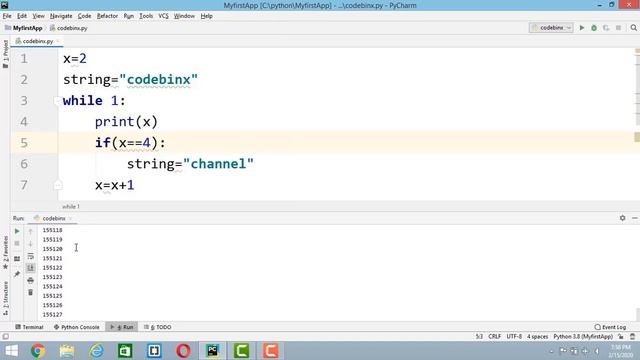The height and width of the screenshot is (360, 640).
Task: Open the Terminal tool window
Action: click(29, 327)
